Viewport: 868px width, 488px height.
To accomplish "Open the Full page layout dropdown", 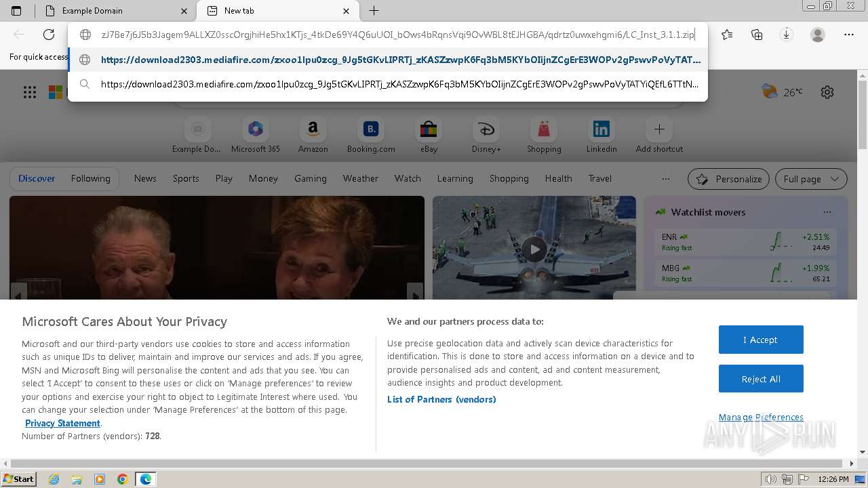I will click(x=811, y=179).
